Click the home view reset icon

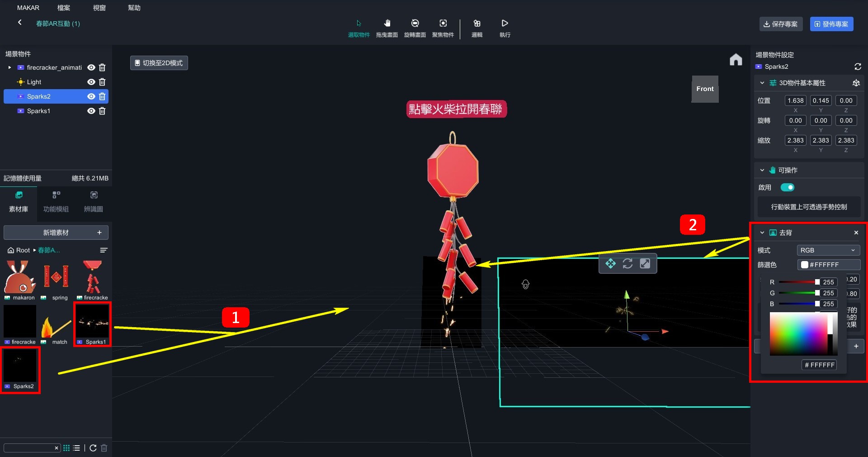[x=736, y=60]
